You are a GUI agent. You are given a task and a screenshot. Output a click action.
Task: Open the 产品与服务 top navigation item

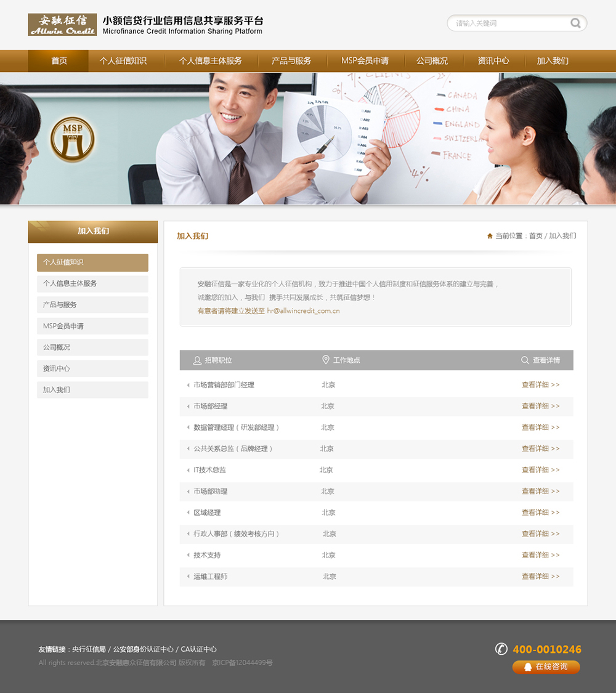(291, 61)
